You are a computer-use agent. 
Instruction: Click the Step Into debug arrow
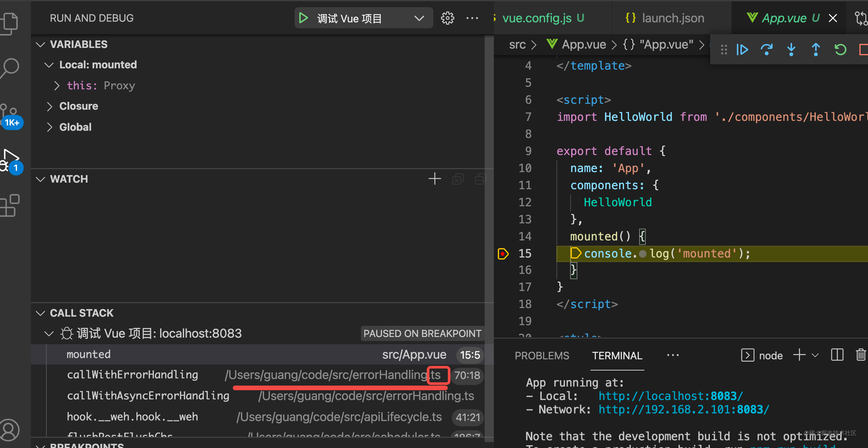click(x=791, y=50)
